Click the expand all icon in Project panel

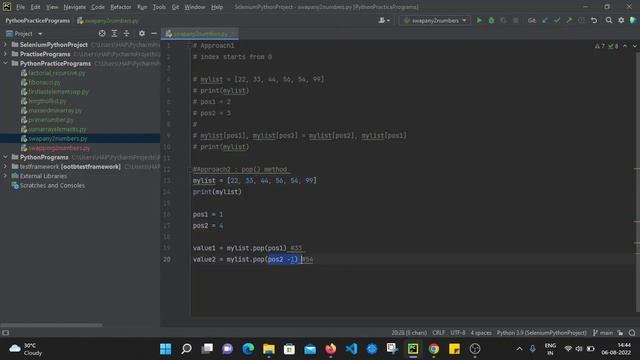pos(114,33)
